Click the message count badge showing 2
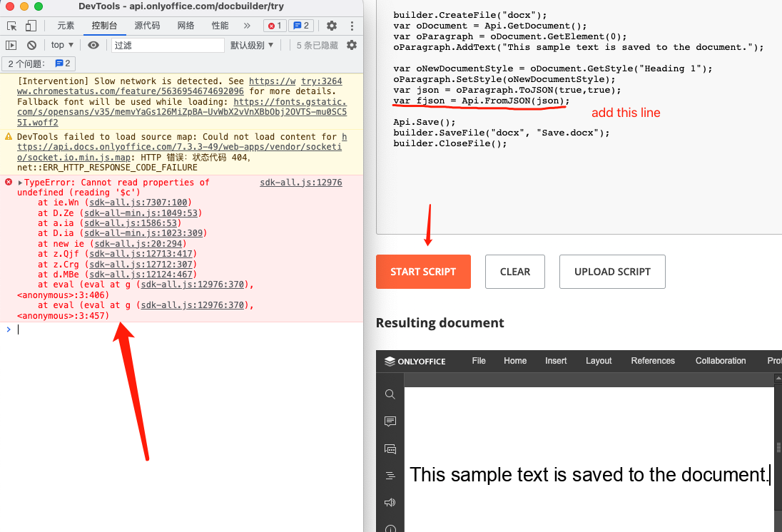782x532 pixels. [x=301, y=26]
